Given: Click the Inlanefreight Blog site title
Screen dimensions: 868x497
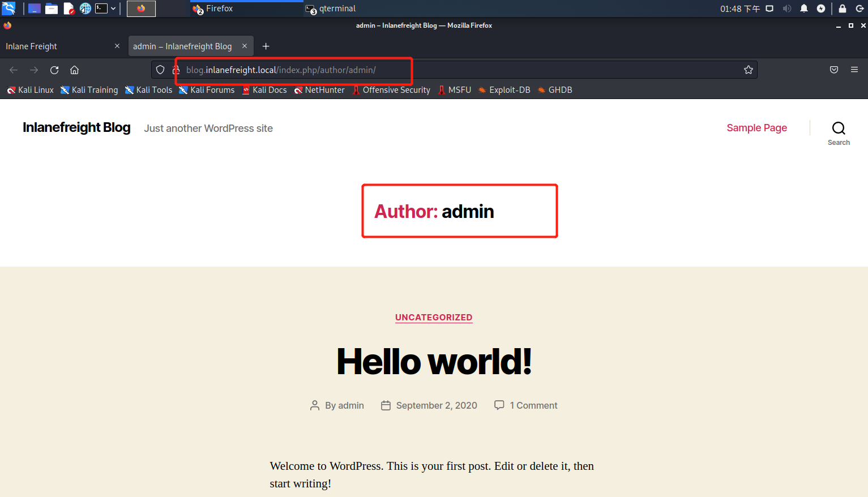Looking at the screenshot, I should coord(76,127).
